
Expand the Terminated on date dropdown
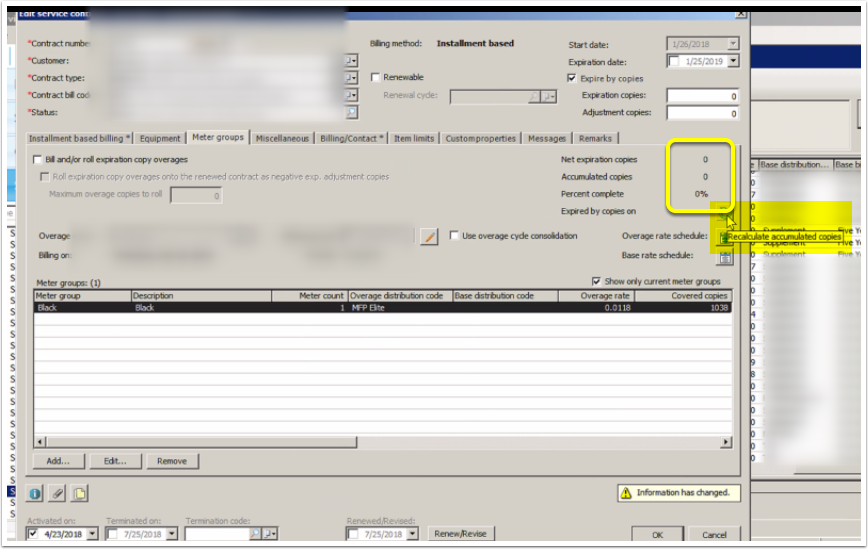172,534
